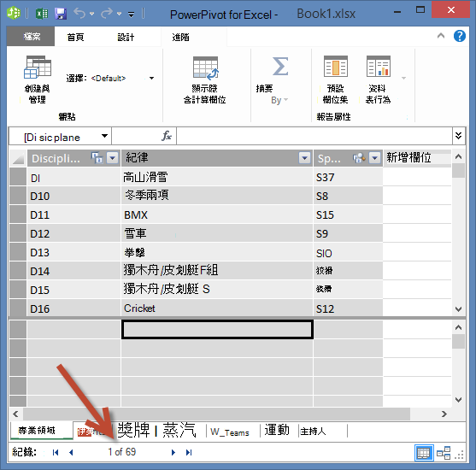Save the workbook with the floppy disk icon
Image resolution: width=476 pixels, height=470 pixels.
(61, 14)
